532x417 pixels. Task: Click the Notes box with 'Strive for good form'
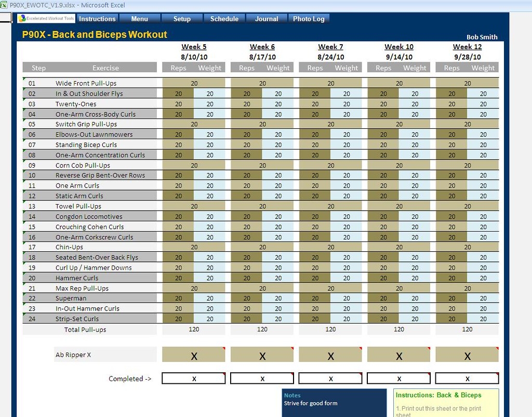pyautogui.click(x=334, y=403)
